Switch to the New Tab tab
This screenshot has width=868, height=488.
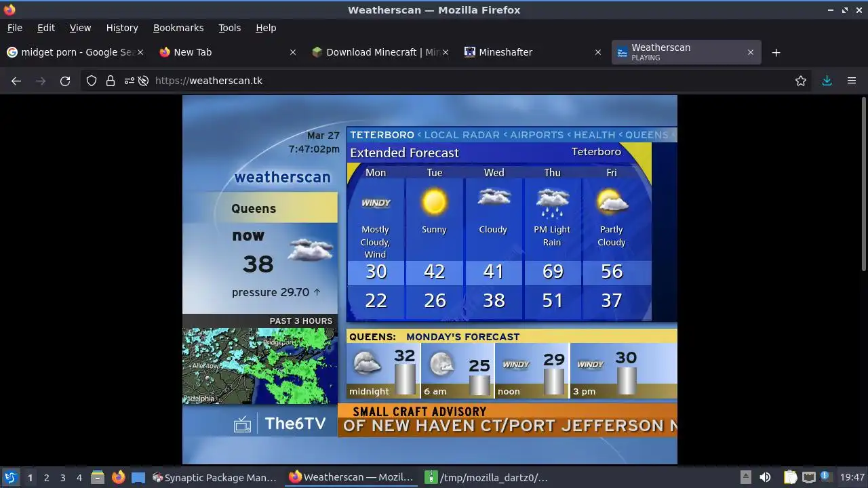[227, 52]
